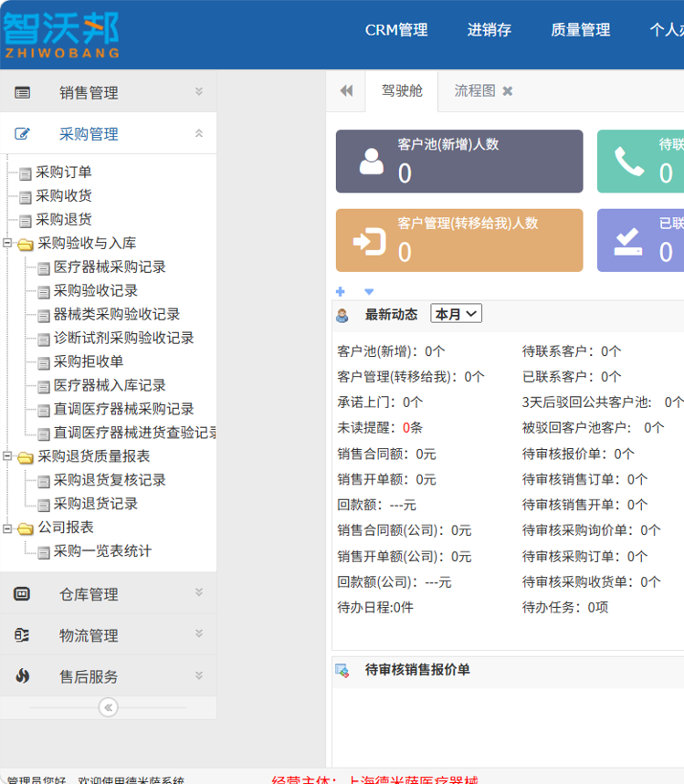
Task: Click the 物流管理 sidebar icon
Action: pyautogui.click(x=22, y=635)
